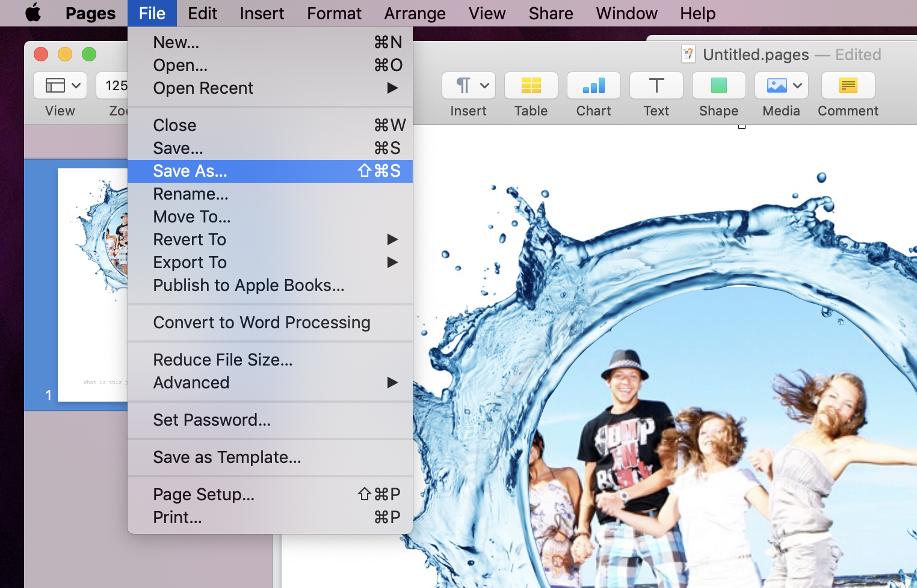Open the Format menu

[x=334, y=13]
